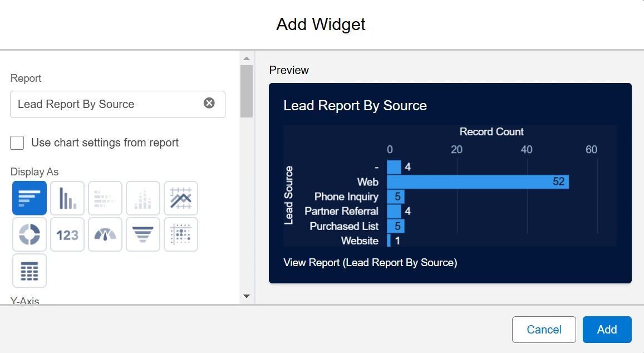Click the Report lookup input field
This screenshot has width=644, height=353.
click(106, 104)
